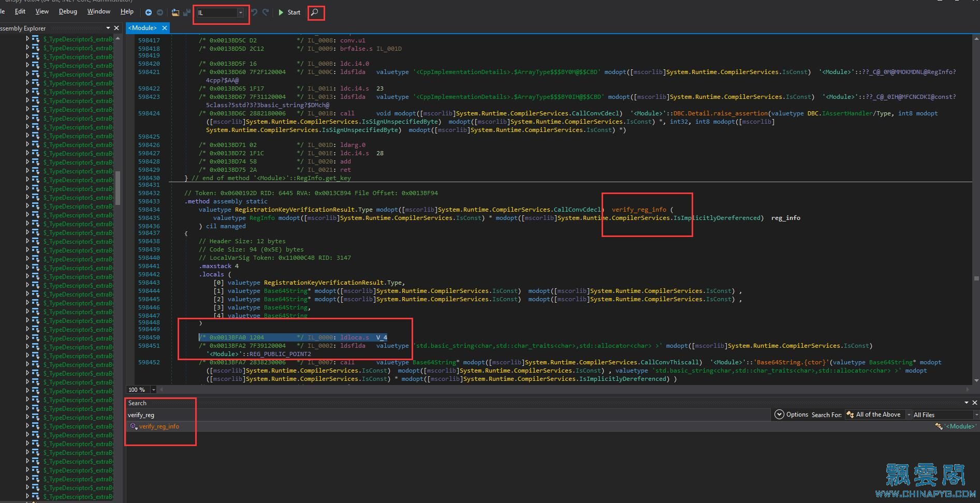Click the Navigate Forward arrow icon
The image size is (980, 503).
(x=160, y=12)
